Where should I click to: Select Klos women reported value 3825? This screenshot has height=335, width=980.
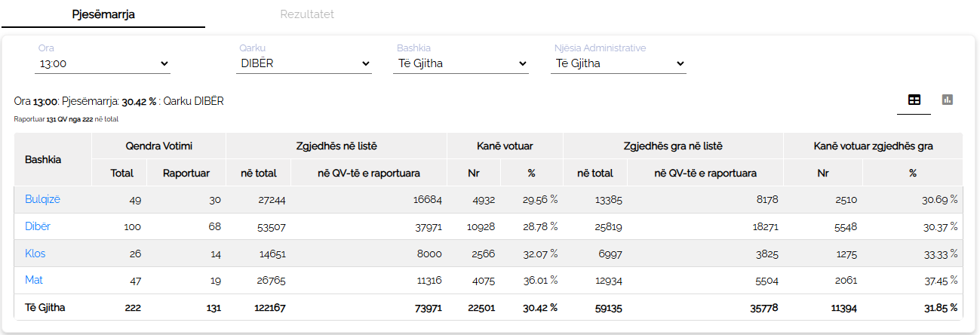(765, 254)
